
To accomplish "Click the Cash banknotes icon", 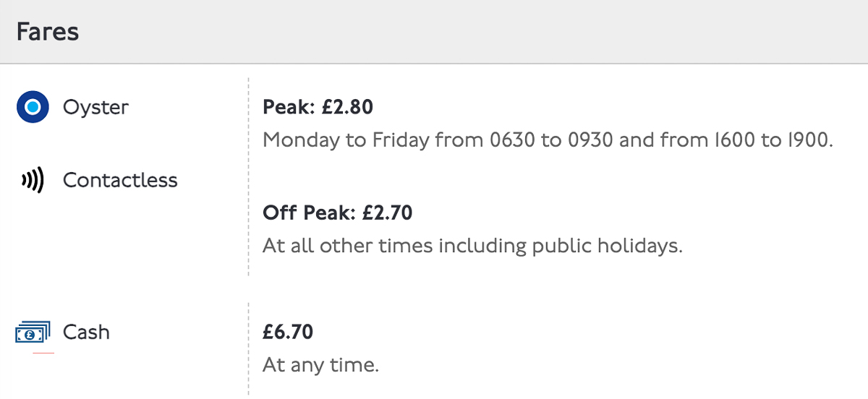I will [33, 332].
